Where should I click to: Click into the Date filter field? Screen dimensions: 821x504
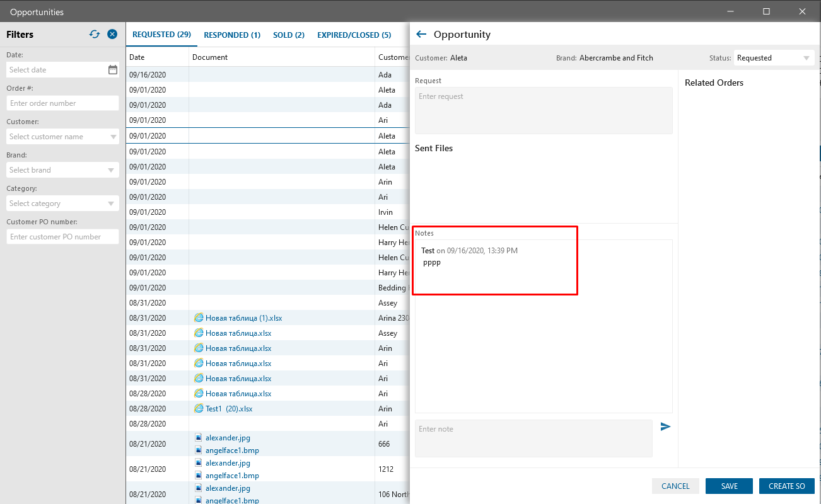coord(57,70)
